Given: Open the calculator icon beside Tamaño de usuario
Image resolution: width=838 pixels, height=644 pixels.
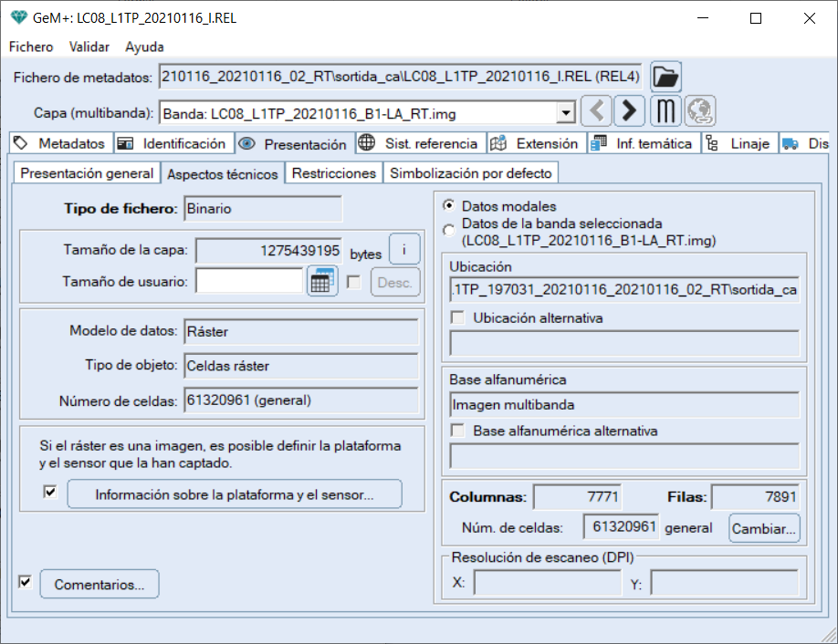Looking at the screenshot, I should 319,282.
